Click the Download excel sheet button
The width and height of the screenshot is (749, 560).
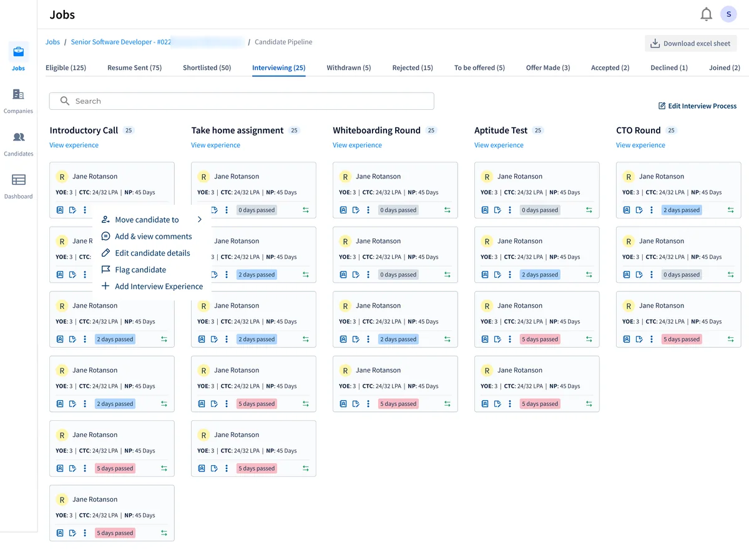691,43
